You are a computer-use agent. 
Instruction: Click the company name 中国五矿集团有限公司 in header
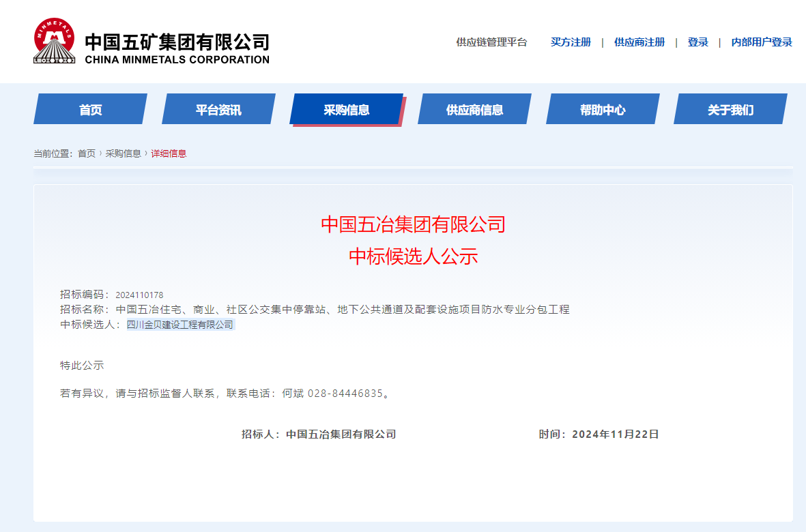[x=177, y=42]
